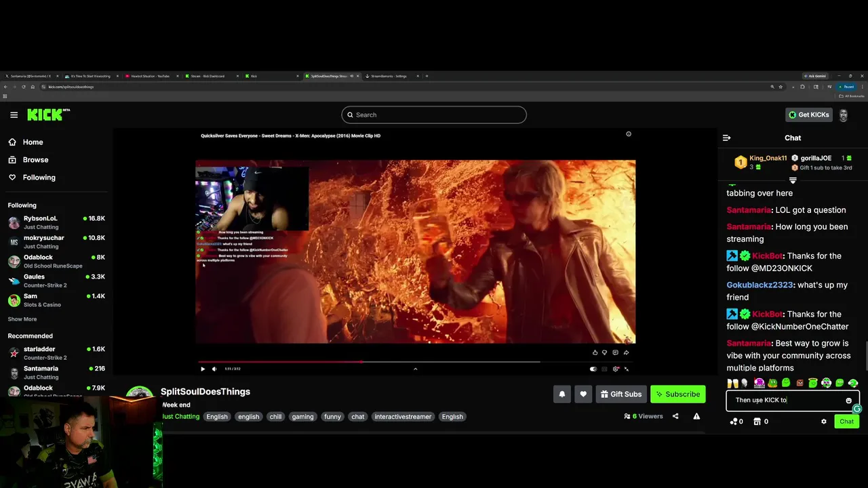
Task: Collapse the chat panel icon
Action: tap(727, 138)
